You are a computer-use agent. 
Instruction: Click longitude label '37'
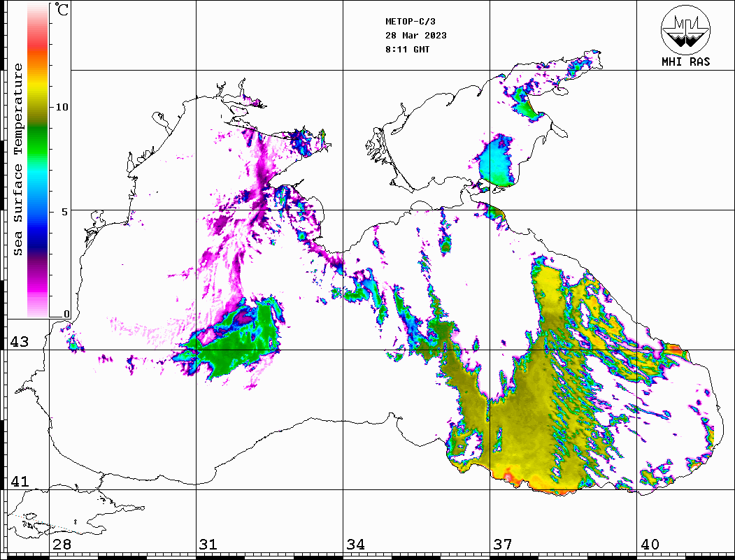[503, 545]
